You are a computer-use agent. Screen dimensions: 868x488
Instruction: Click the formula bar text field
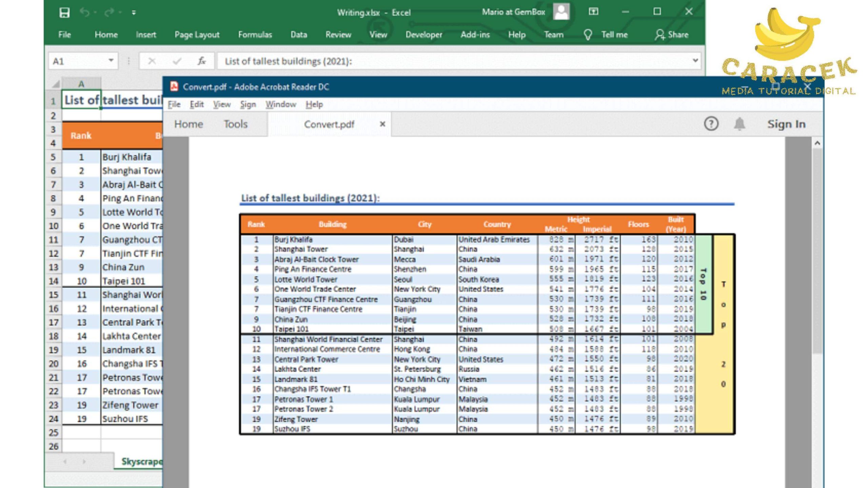pyautogui.click(x=454, y=61)
